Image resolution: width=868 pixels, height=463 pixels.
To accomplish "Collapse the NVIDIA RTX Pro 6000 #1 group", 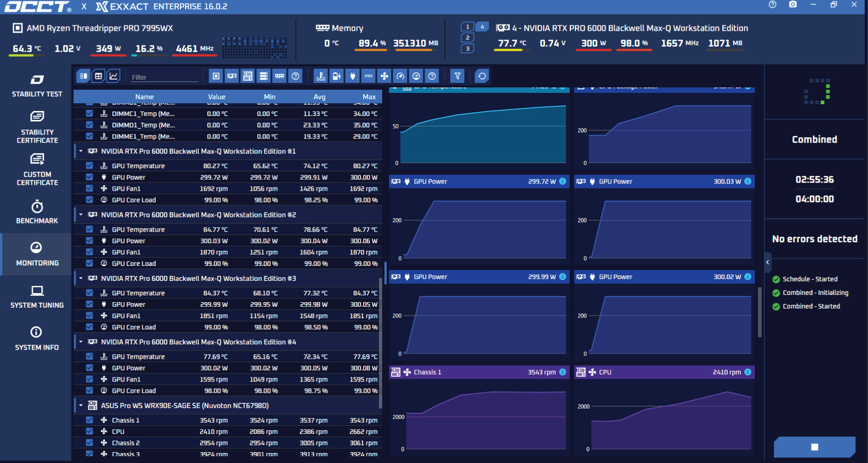I will (81, 151).
